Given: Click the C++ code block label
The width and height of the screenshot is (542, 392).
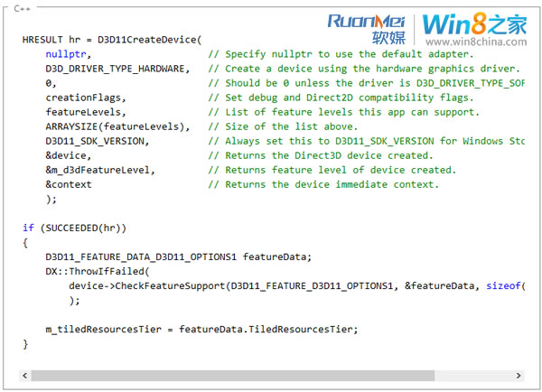Looking at the screenshot, I should (22, 9).
